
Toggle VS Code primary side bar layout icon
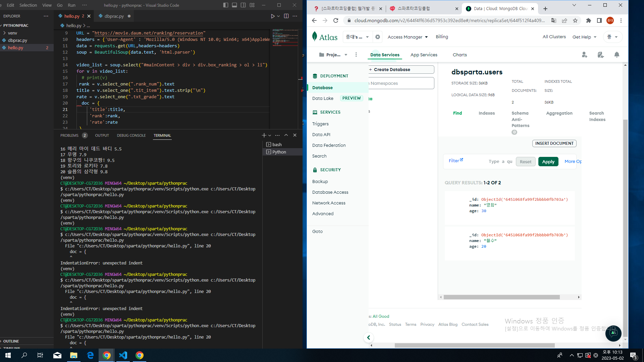226,5
